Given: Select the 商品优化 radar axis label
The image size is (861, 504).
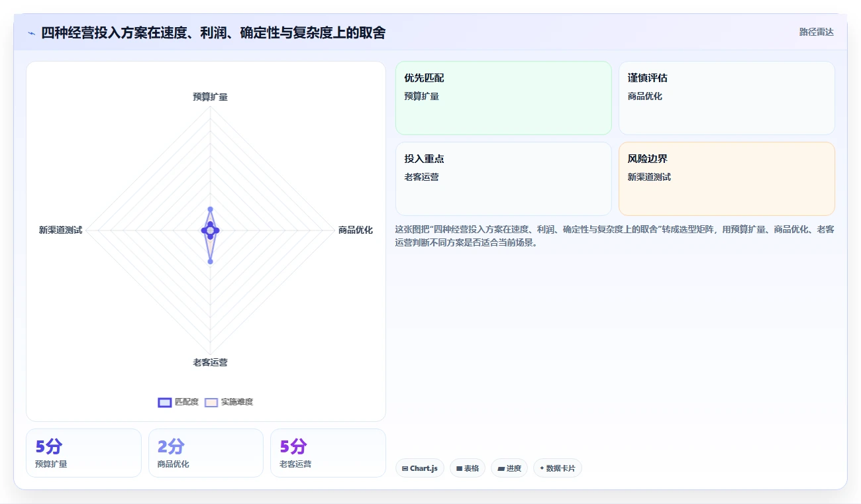Looking at the screenshot, I should pyautogui.click(x=356, y=230).
